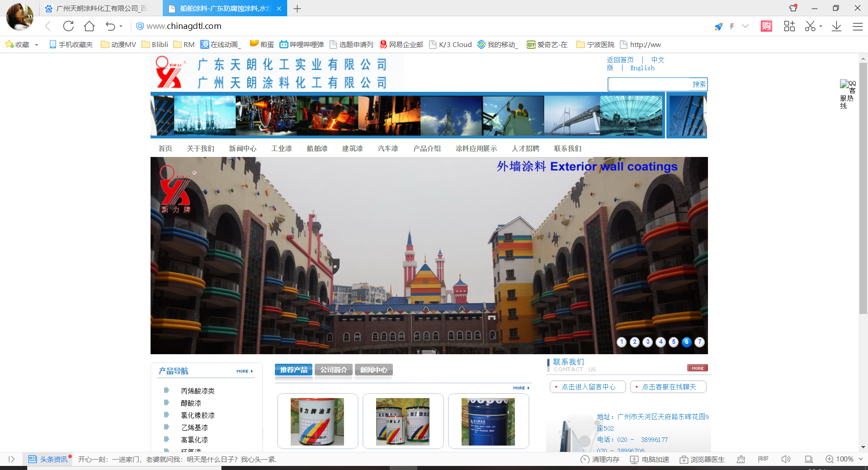Open the Blibli bookmark folder
The height and width of the screenshot is (470, 868).
point(155,44)
